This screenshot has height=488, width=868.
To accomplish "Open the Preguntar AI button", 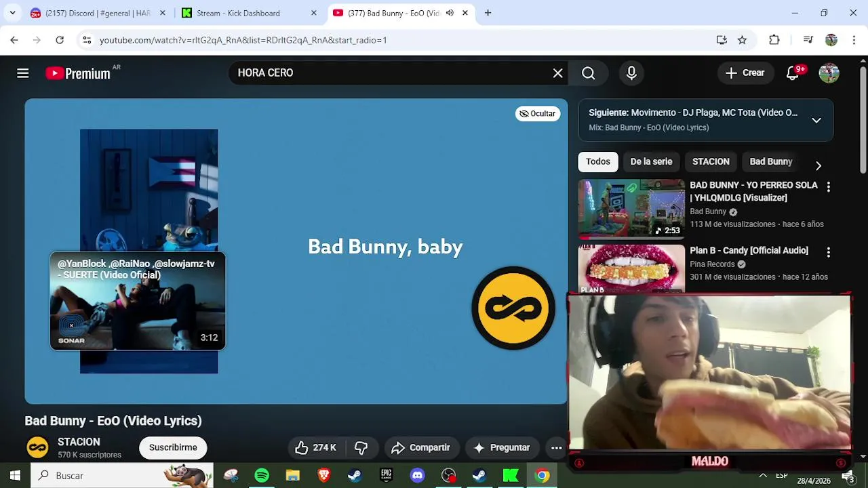I will 501,447.
